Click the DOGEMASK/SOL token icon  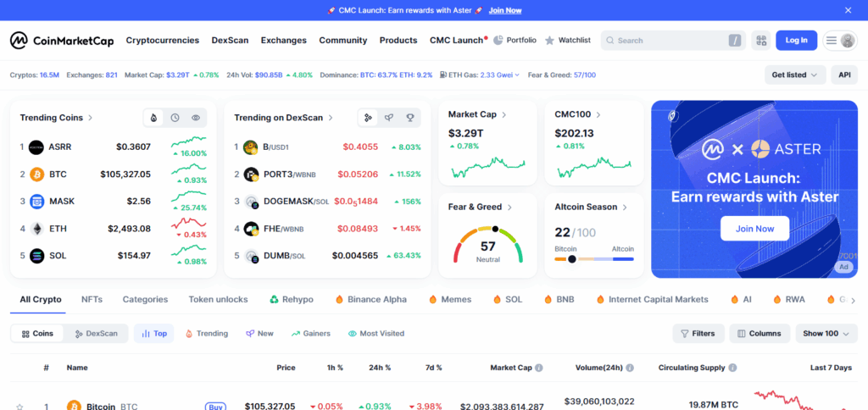pos(251,202)
